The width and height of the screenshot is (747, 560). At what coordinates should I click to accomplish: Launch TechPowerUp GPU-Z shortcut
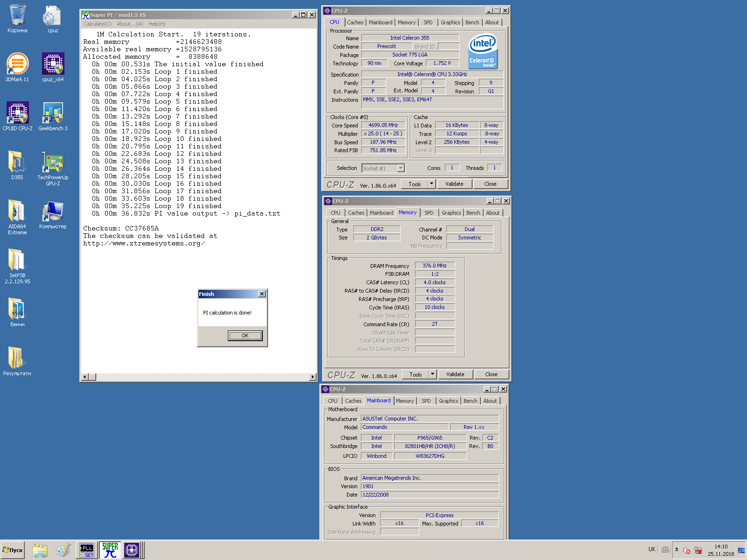click(53, 168)
